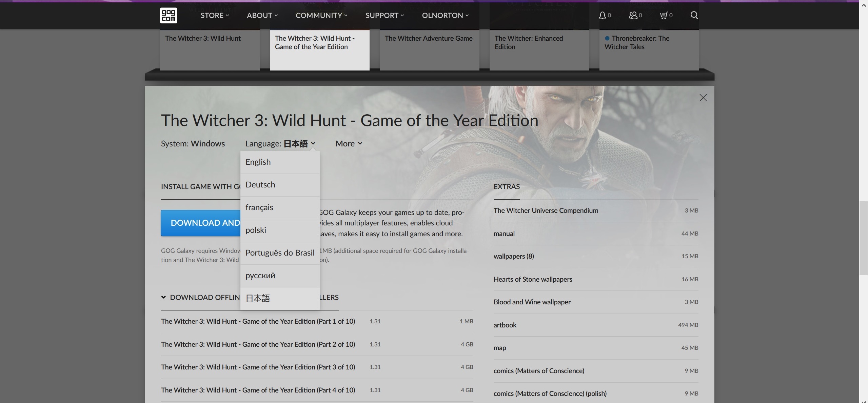Download comics (Matters of Conscience) (polish)
The image size is (868, 403).
click(x=596, y=394)
